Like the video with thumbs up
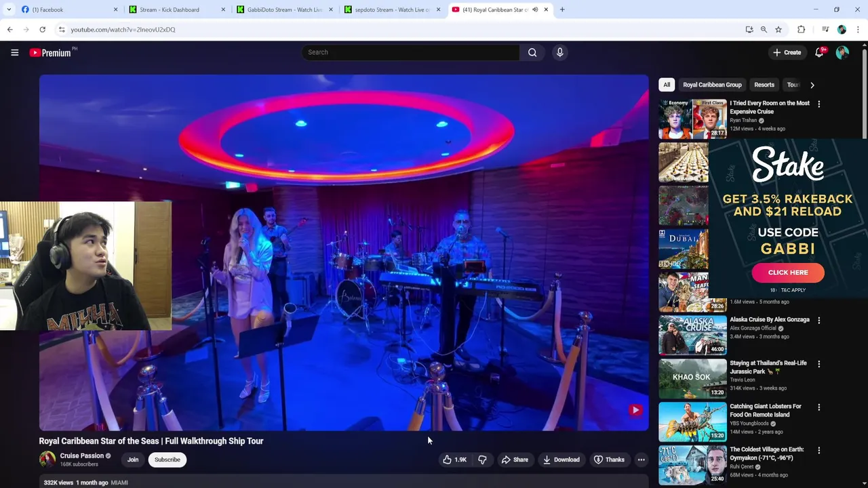 454,460
